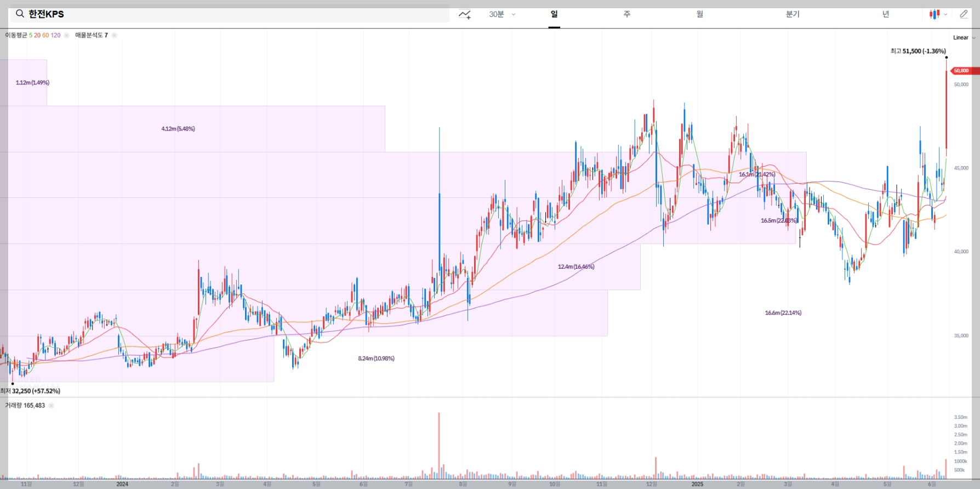Click the 16.6m (22.14%) volume profile label
Screen dimensions: 980x489
[783, 313]
